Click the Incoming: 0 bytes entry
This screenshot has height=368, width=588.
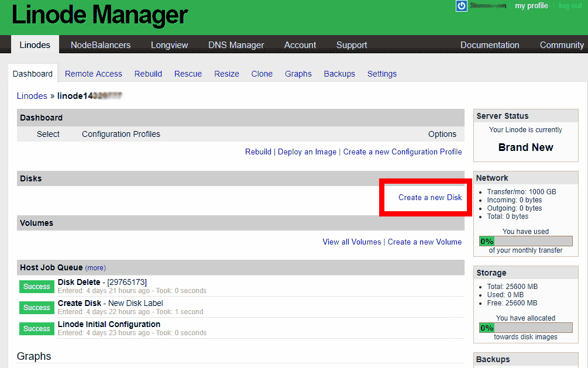[514, 200]
